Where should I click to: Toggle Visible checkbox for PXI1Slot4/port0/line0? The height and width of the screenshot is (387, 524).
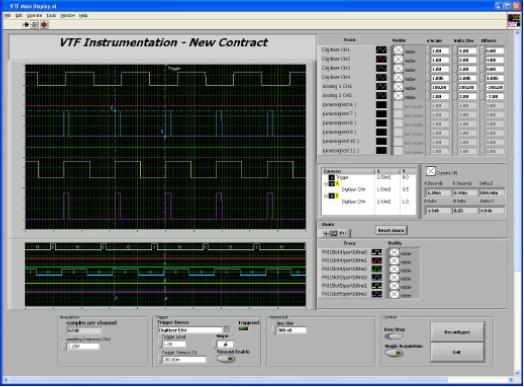pos(395,252)
